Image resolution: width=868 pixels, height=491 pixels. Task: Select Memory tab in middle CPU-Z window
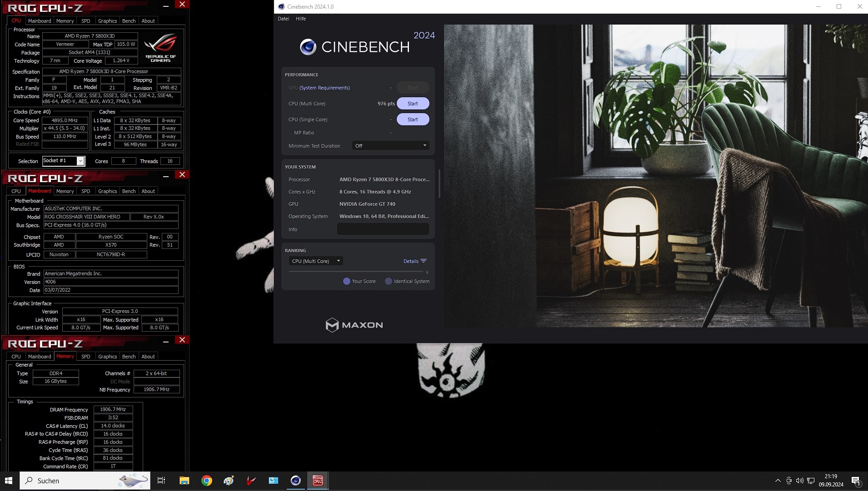[x=65, y=191]
